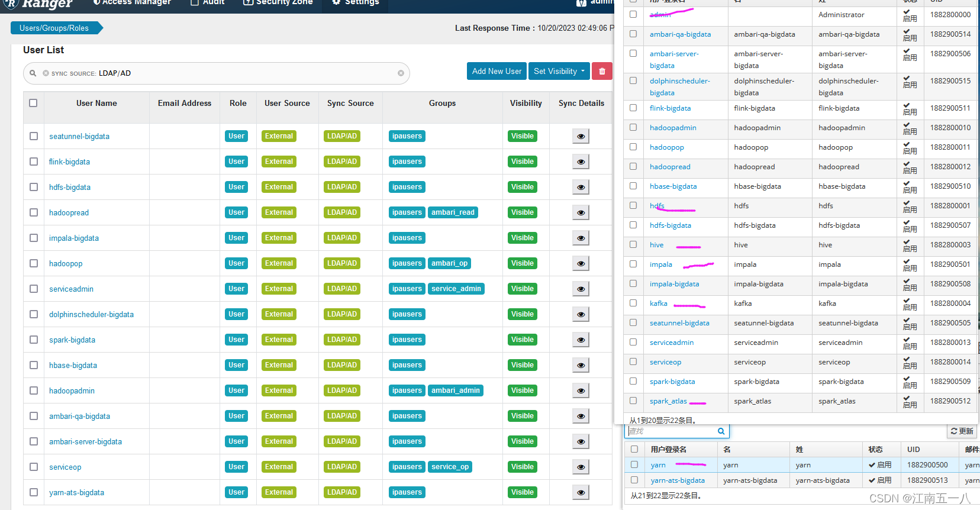View sync details for hadoopread
The image size is (980, 510).
(x=581, y=213)
